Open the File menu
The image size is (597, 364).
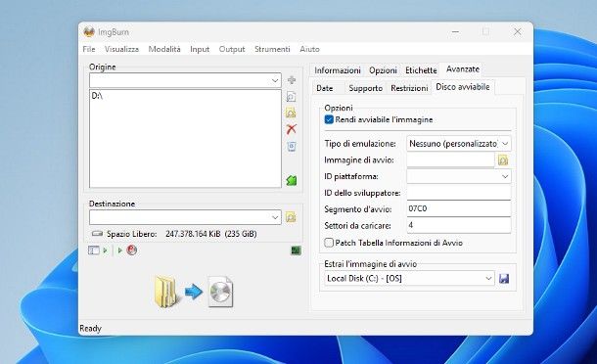coord(89,49)
